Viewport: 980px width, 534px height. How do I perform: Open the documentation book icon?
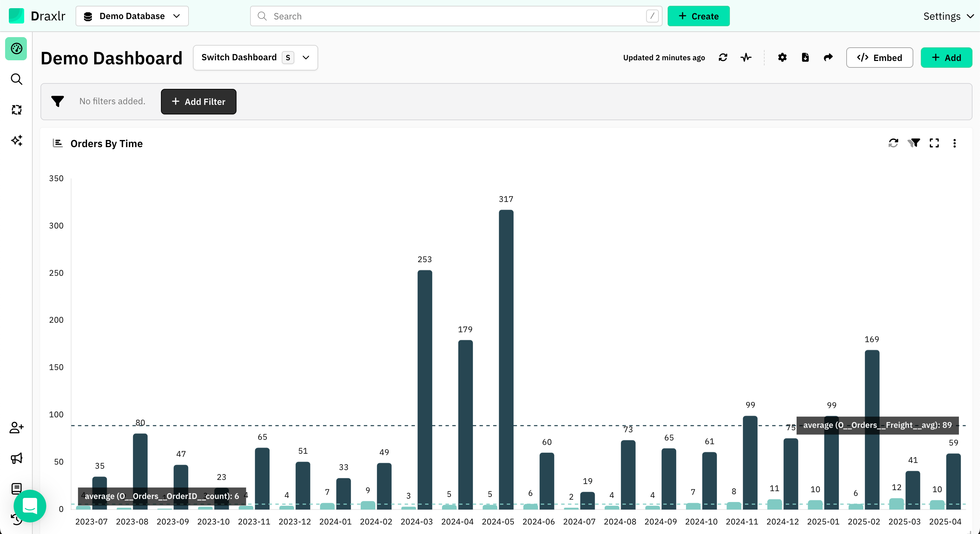tap(16, 488)
